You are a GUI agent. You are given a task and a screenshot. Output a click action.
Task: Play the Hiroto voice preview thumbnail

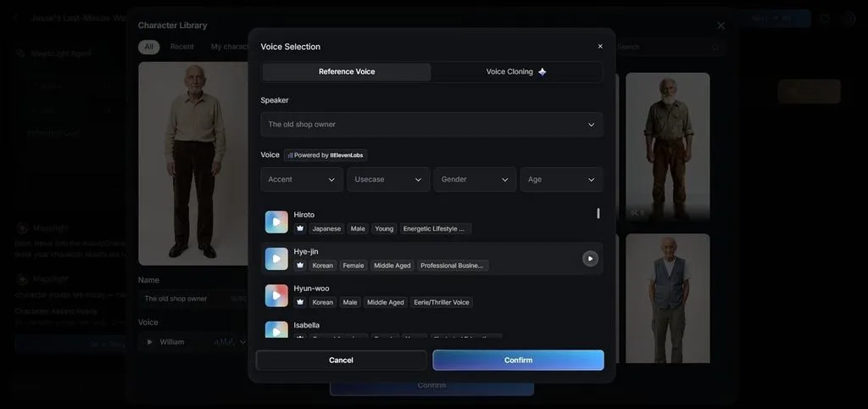click(276, 221)
